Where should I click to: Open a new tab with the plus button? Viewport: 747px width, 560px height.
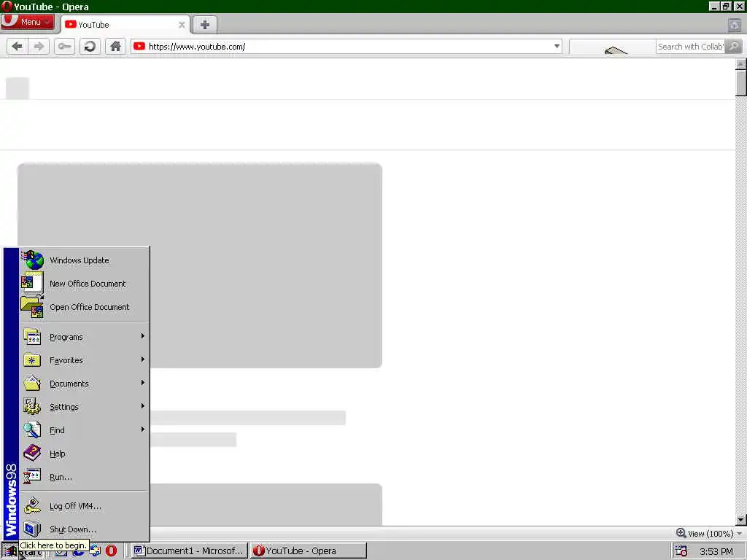205,25
